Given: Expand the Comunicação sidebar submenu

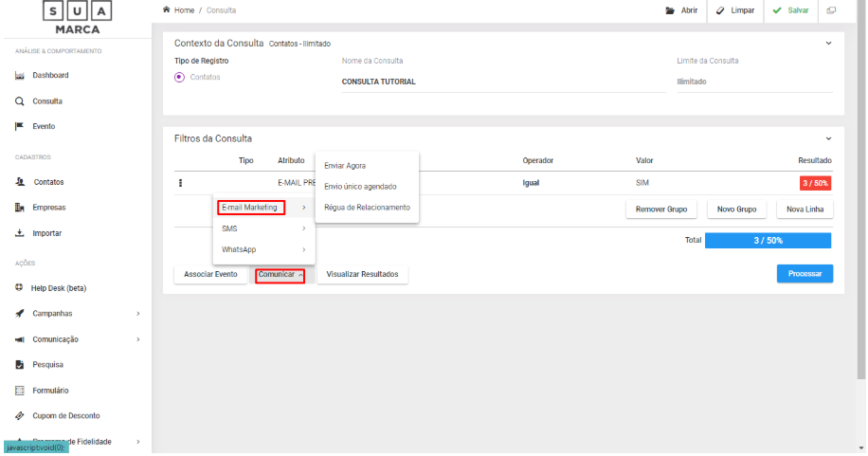Looking at the screenshot, I should (x=137, y=339).
